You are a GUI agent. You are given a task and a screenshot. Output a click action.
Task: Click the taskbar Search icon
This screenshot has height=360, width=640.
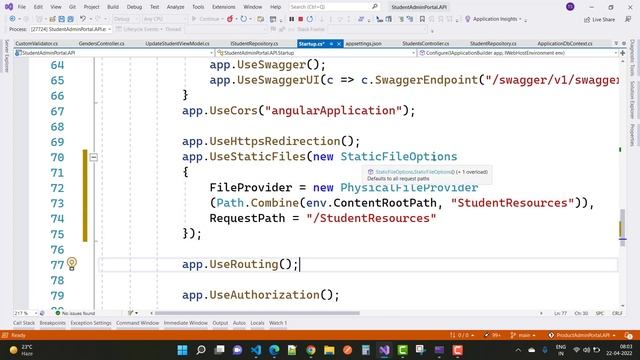[x=201, y=350]
